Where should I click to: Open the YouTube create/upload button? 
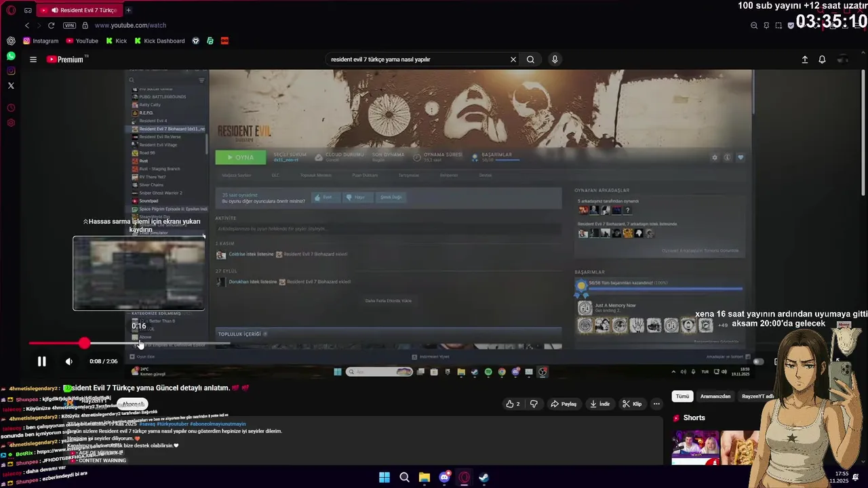(x=805, y=60)
